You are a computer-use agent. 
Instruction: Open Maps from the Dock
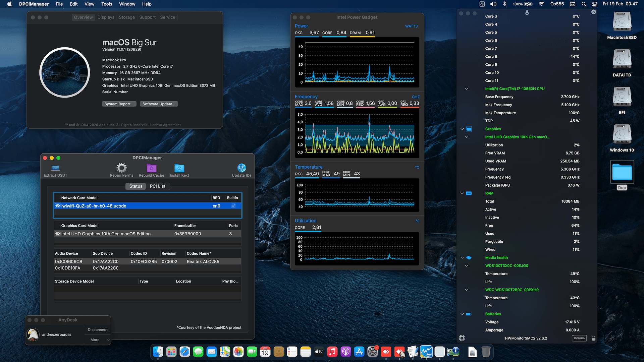tap(225, 352)
